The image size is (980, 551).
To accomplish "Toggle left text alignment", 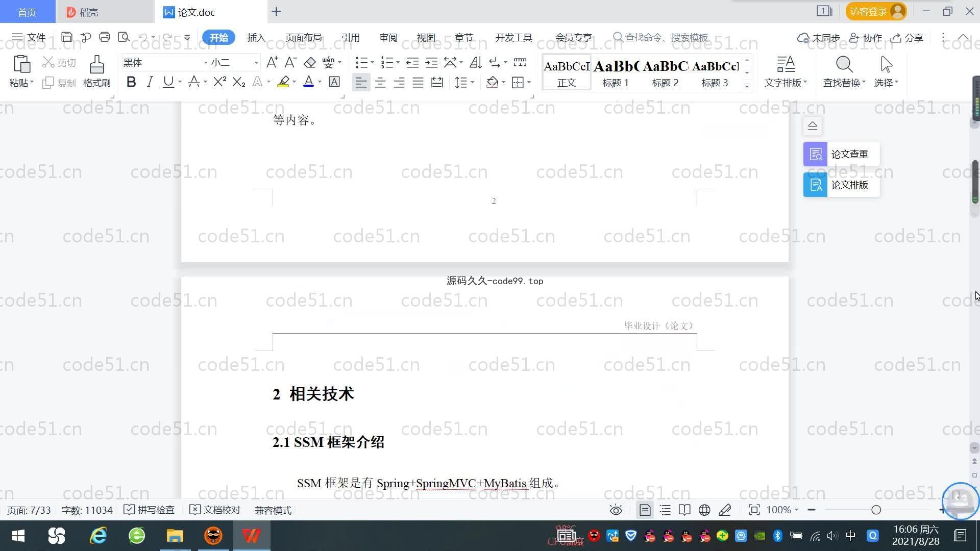I will [361, 82].
